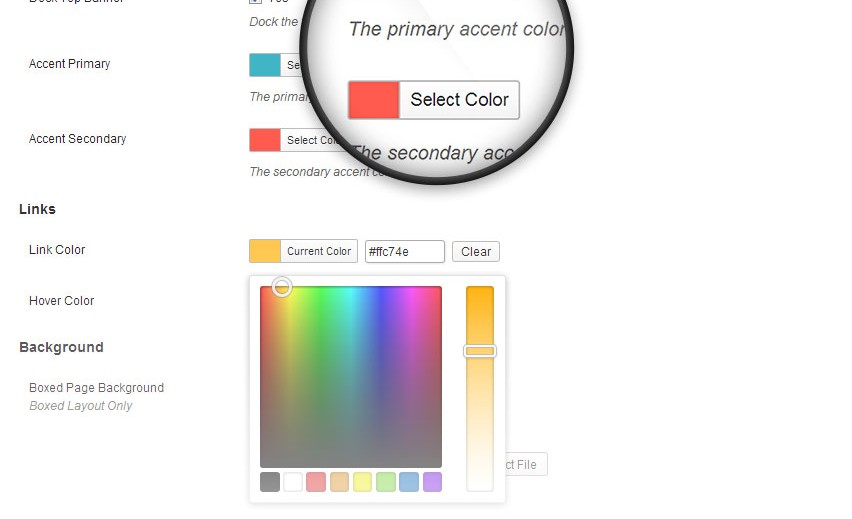Click the magnified Select Color button

pyautogui.click(x=460, y=100)
